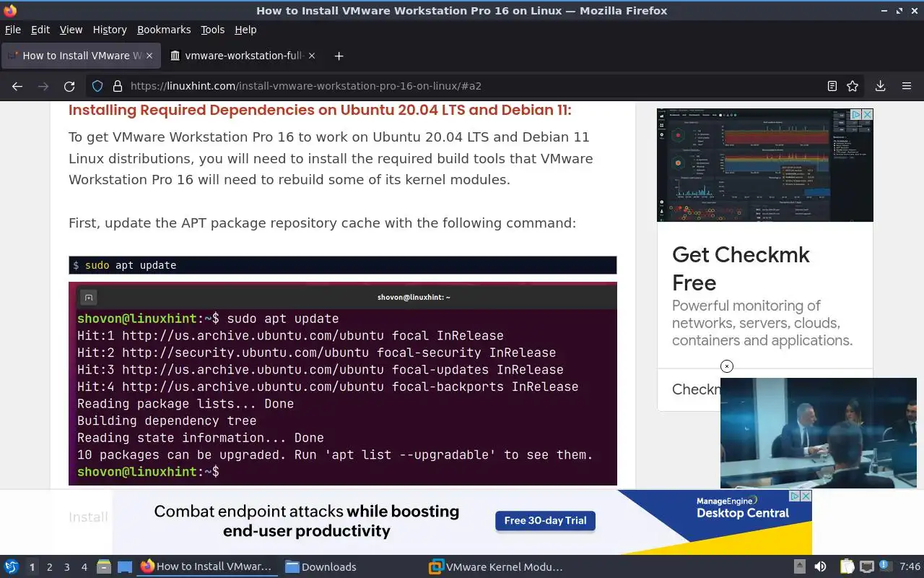
Task: Open the Edit menu
Action: pos(40,30)
